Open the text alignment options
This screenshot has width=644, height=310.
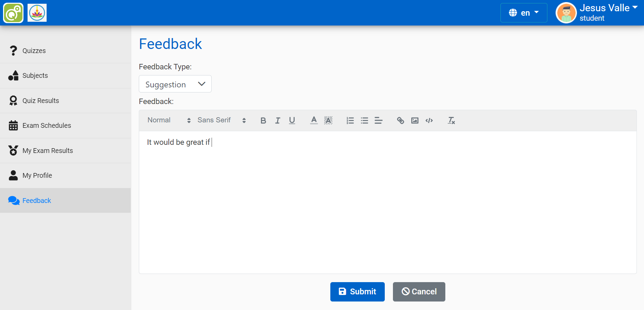(378, 120)
